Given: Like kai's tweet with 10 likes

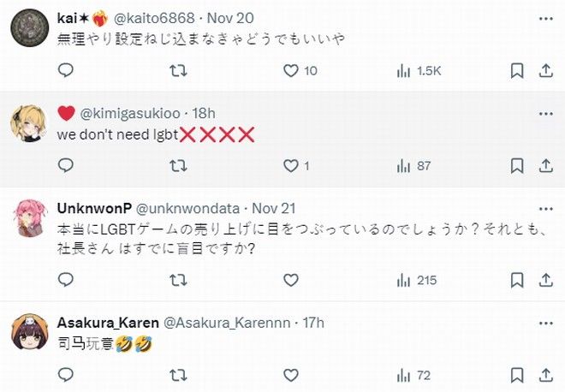Looking at the screenshot, I should point(291,71).
